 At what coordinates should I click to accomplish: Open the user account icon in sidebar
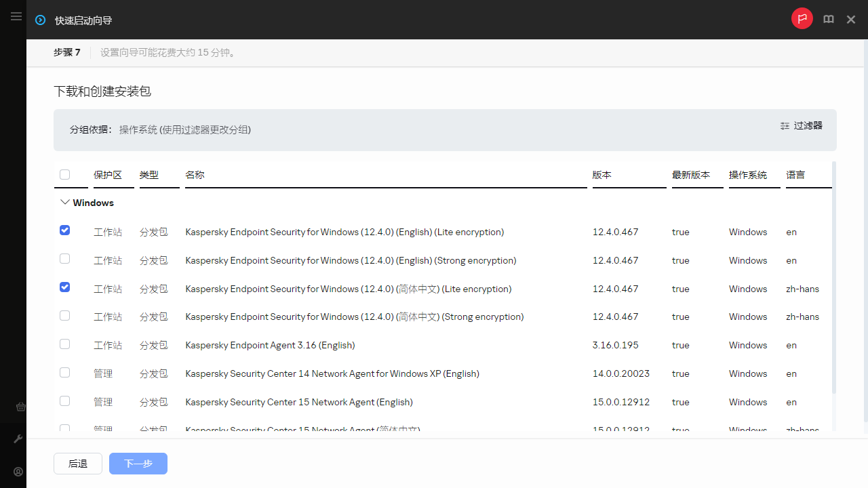18,472
